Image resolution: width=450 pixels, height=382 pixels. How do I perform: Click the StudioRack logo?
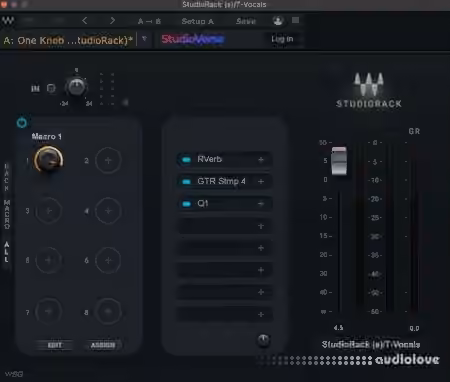[369, 90]
